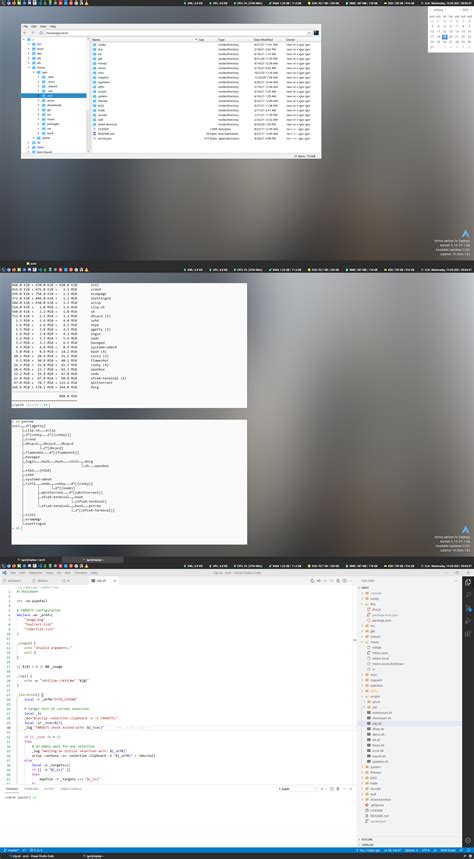The image size is (474, 859).
Task: Open Explorer panel Views and More Actions menu
Action: pyautogui.click(x=456, y=581)
